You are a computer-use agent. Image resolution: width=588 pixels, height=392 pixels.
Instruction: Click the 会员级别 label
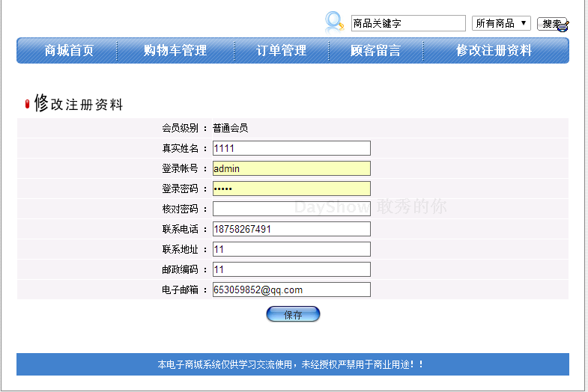pos(180,129)
